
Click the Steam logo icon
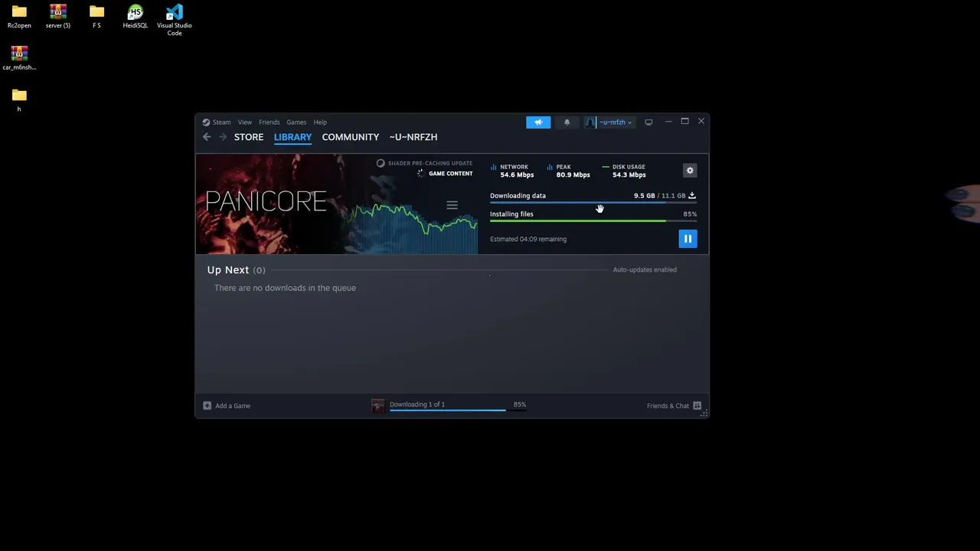[x=206, y=122]
